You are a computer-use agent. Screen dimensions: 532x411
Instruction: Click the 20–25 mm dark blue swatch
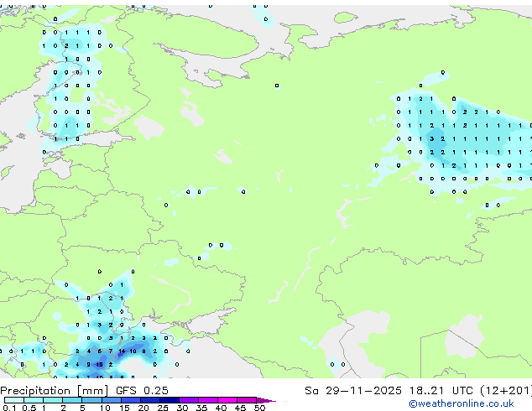pyautogui.click(x=150, y=400)
